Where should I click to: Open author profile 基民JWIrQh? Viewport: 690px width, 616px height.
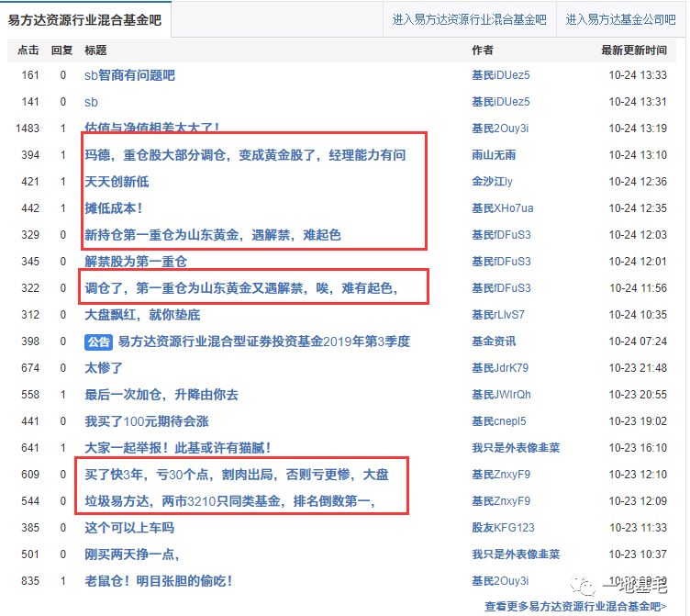point(501,395)
